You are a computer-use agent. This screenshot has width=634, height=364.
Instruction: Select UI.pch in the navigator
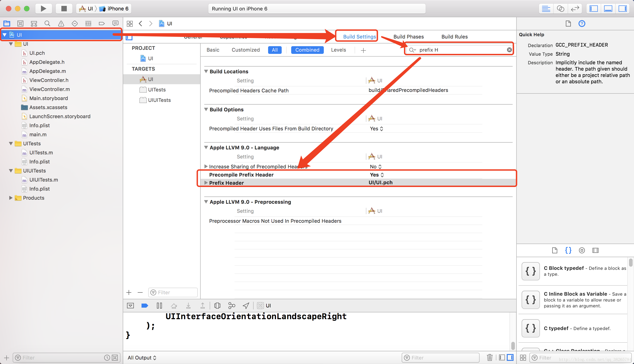[37, 53]
